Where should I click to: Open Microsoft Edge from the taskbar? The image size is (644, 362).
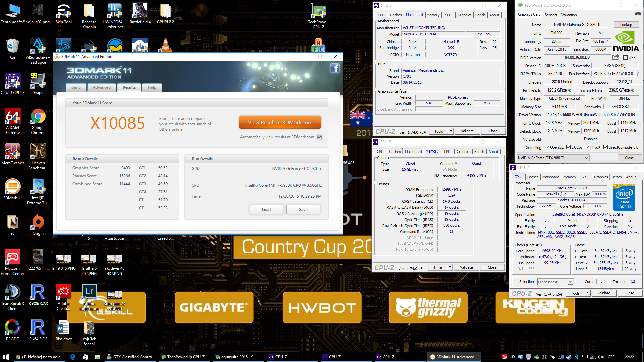pyautogui.click(x=72, y=357)
